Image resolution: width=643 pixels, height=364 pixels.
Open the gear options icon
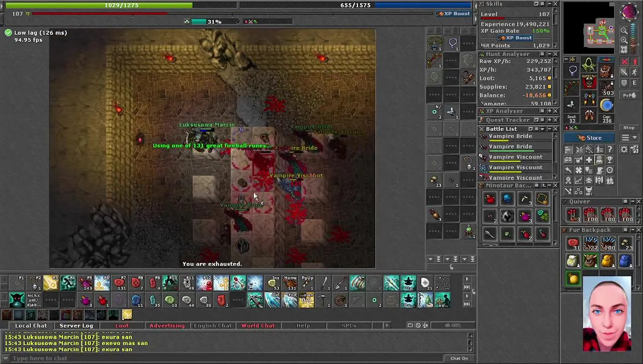tap(624, 149)
